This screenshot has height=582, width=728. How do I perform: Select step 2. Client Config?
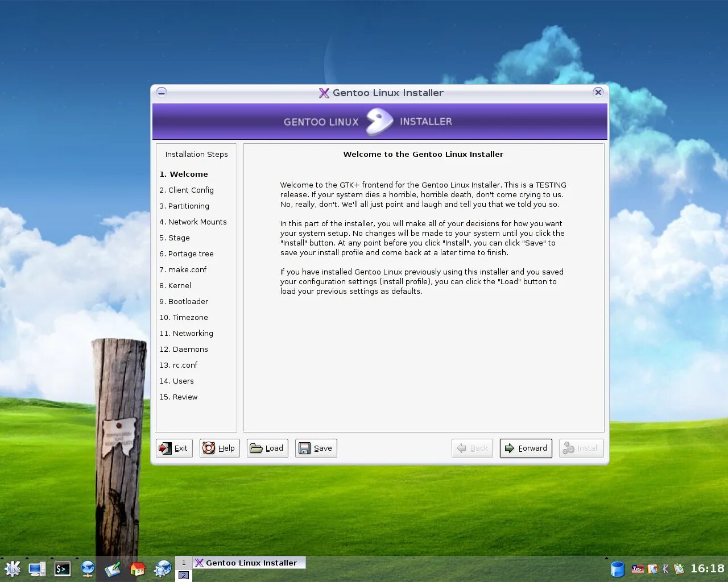coord(187,190)
